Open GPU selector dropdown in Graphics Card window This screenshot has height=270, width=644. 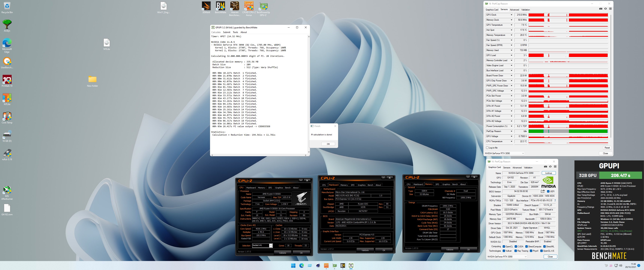(x=507, y=256)
